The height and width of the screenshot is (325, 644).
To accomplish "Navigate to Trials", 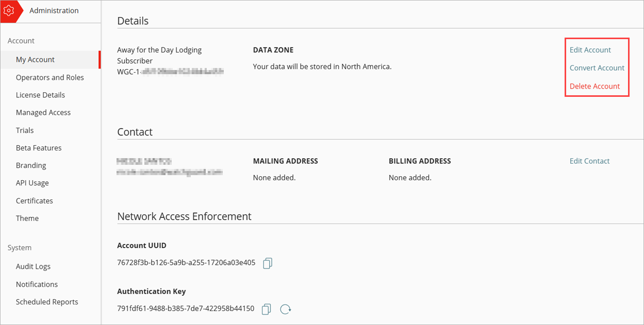I will [x=24, y=130].
